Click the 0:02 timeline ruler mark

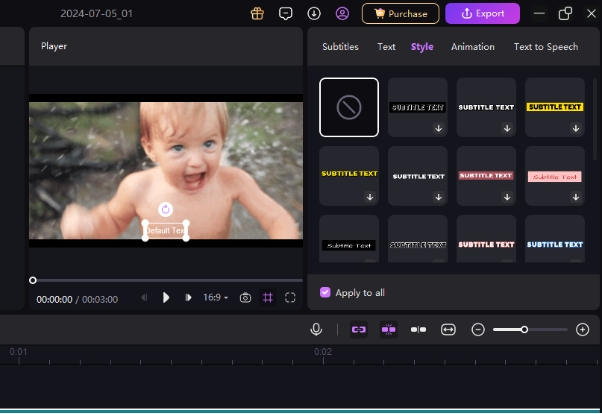(x=323, y=352)
